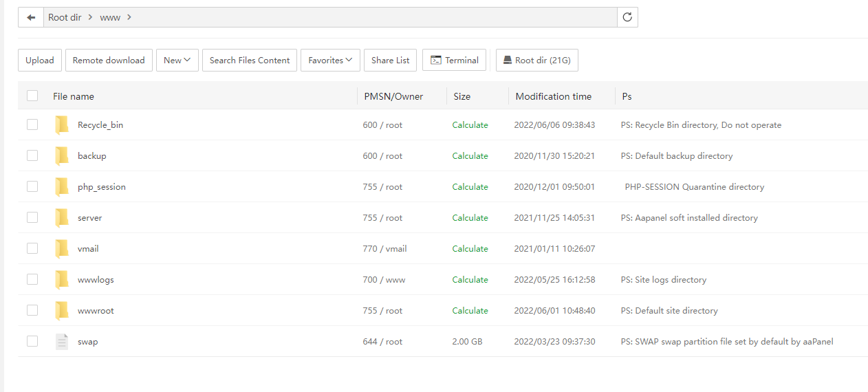Calculate size of php_session folder
The image size is (868, 392).
coord(470,186)
